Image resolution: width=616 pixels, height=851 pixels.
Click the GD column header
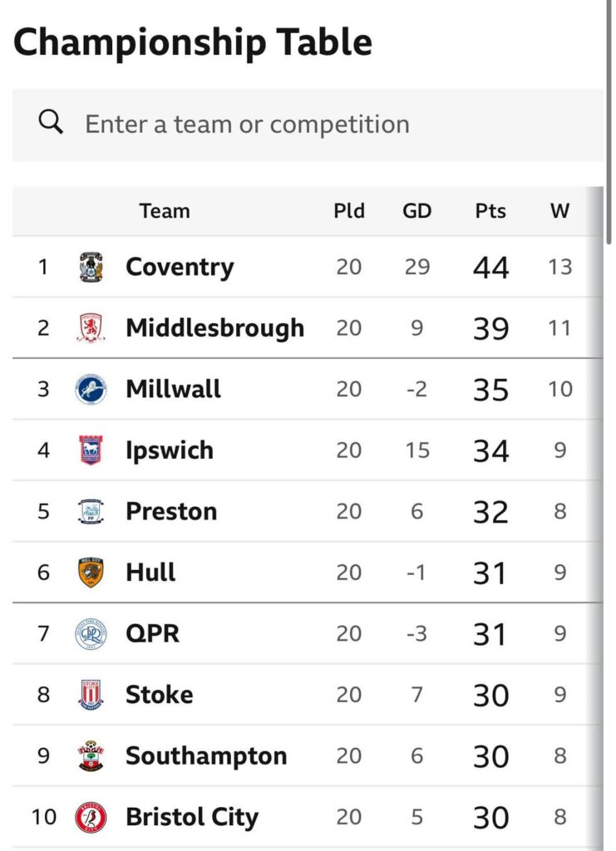coord(417,211)
